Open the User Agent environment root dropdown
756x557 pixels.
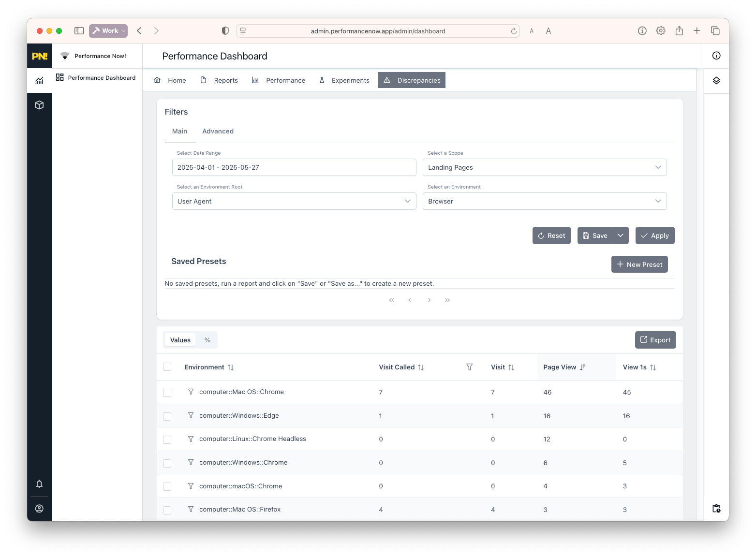tap(294, 201)
